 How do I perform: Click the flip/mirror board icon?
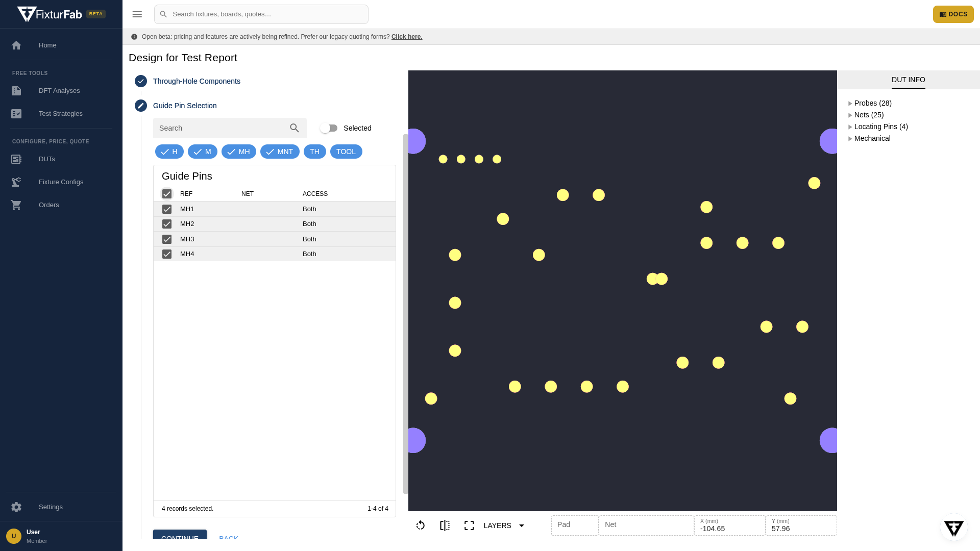445,525
